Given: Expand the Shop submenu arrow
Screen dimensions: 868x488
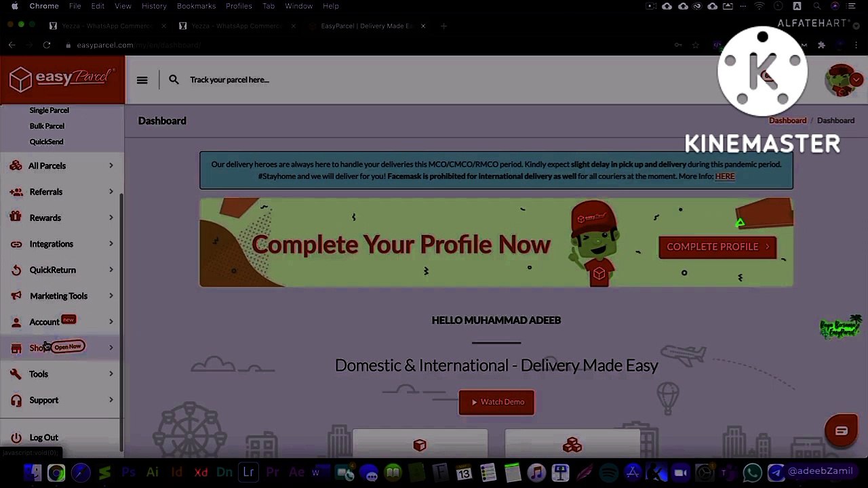Looking at the screenshot, I should coord(111,348).
